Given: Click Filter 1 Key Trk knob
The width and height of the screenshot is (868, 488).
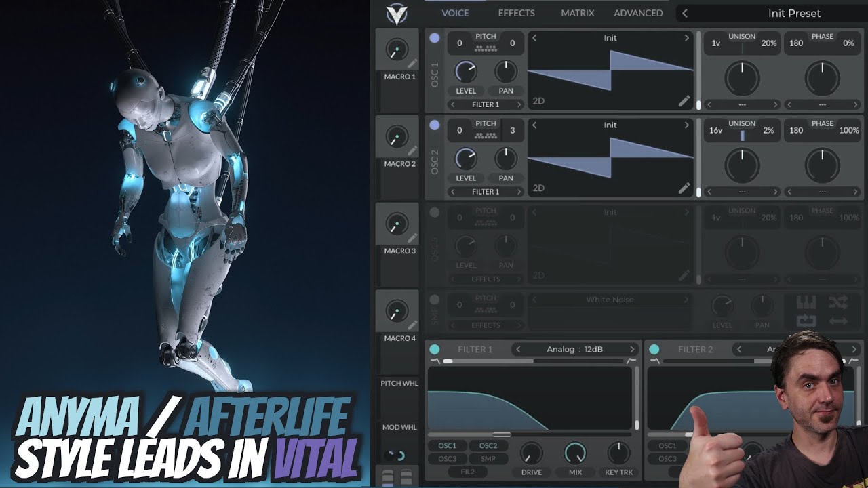Looking at the screenshot, I should tap(618, 453).
